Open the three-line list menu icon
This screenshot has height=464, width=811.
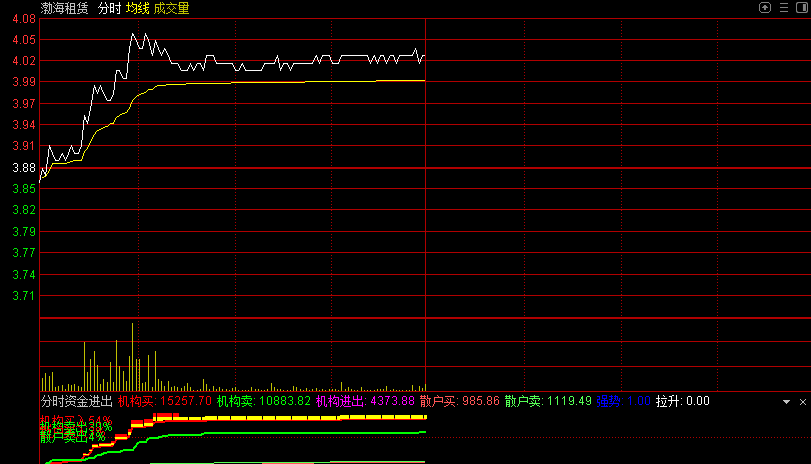783,8
